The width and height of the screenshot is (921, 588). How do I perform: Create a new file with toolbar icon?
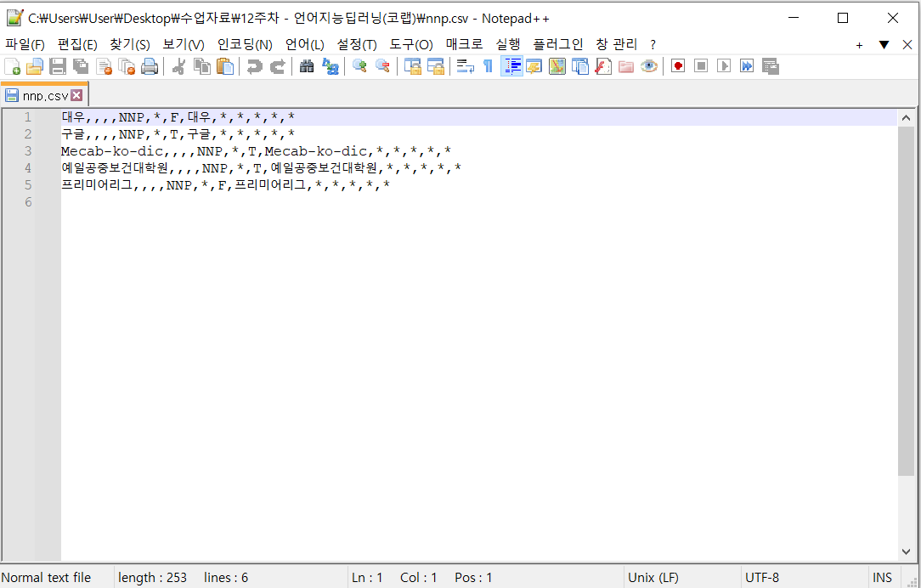tap(13, 66)
